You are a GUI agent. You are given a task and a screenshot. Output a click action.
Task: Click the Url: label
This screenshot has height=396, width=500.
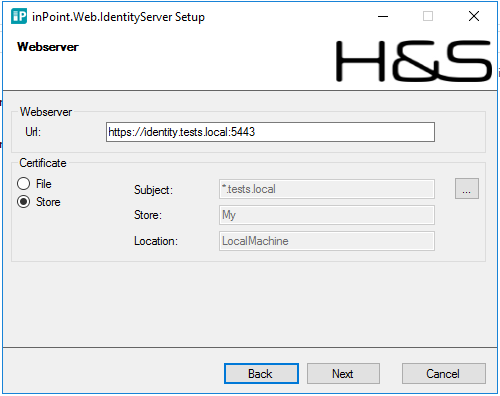pos(33,132)
